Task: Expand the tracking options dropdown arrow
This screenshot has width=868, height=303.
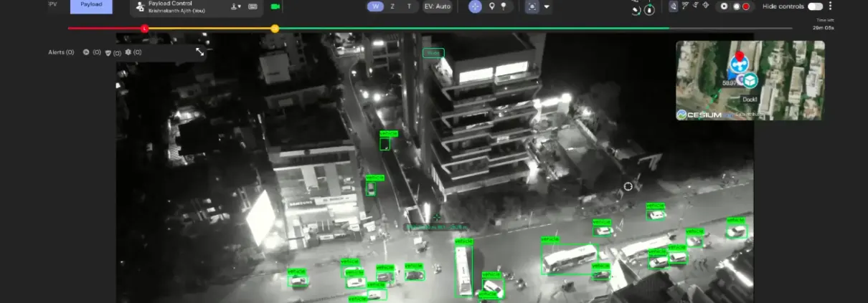Action: pyautogui.click(x=547, y=6)
